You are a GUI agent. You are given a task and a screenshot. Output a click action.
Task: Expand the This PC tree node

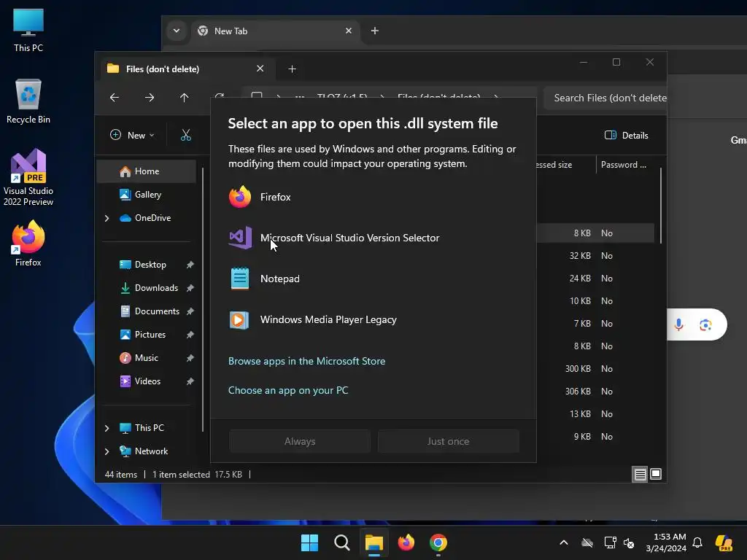107,428
